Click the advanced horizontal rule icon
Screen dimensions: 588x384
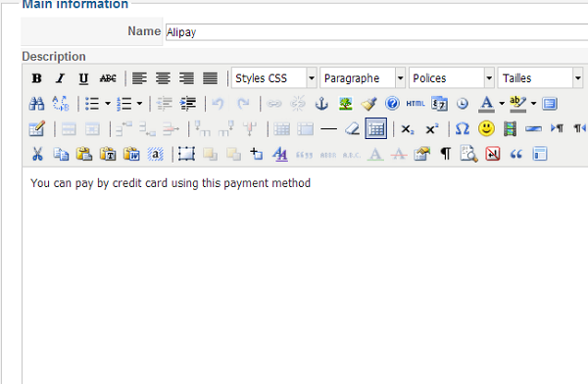click(533, 129)
